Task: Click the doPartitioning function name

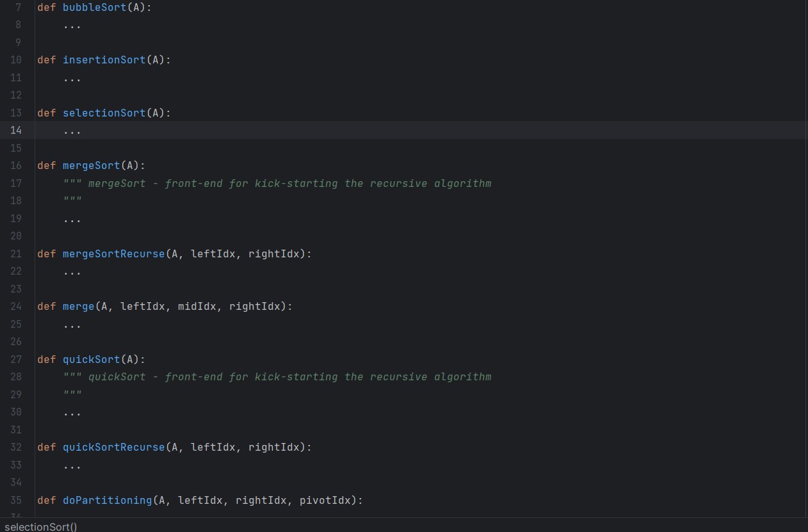Action: (107, 500)
